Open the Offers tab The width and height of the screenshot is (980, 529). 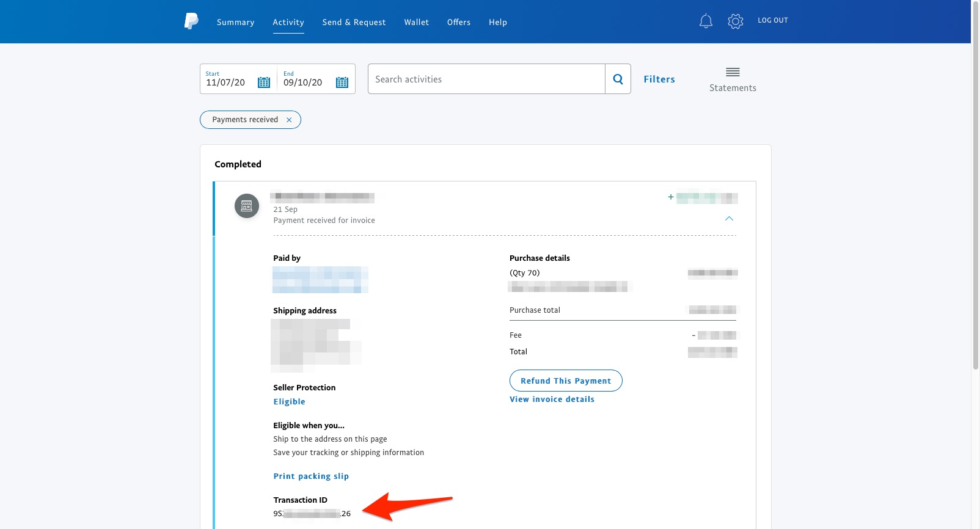pos(459,22)
